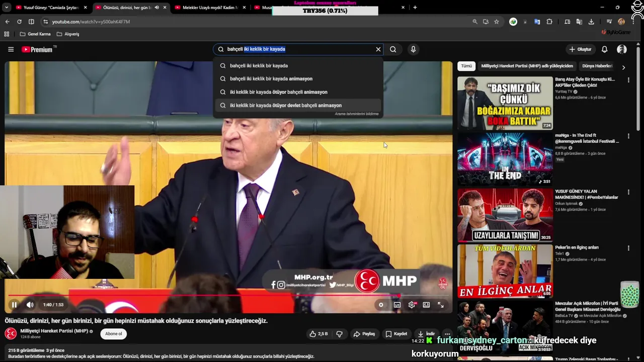Open options menu for Peker'in en ilginç anları
The image size is (644, 362).
(628, 248)
